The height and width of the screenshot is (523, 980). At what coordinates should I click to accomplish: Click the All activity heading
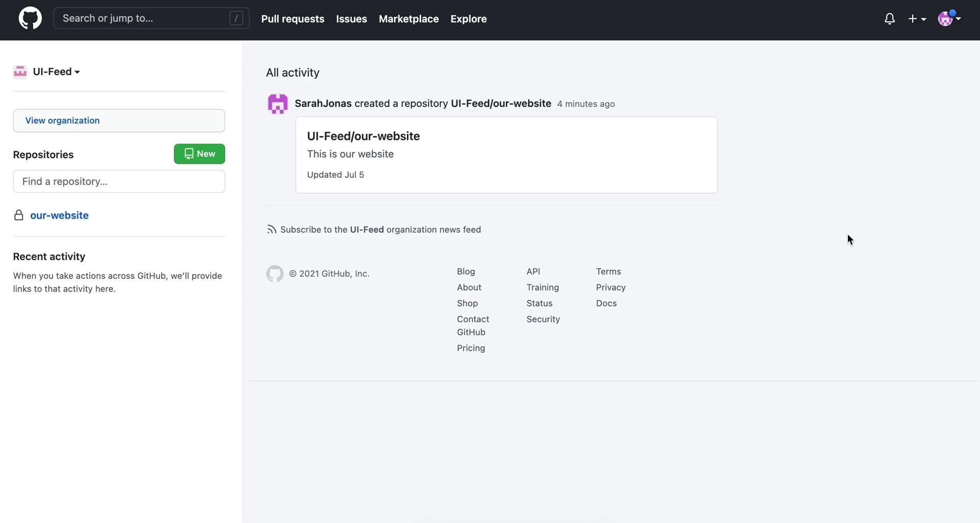coord(292,73)
